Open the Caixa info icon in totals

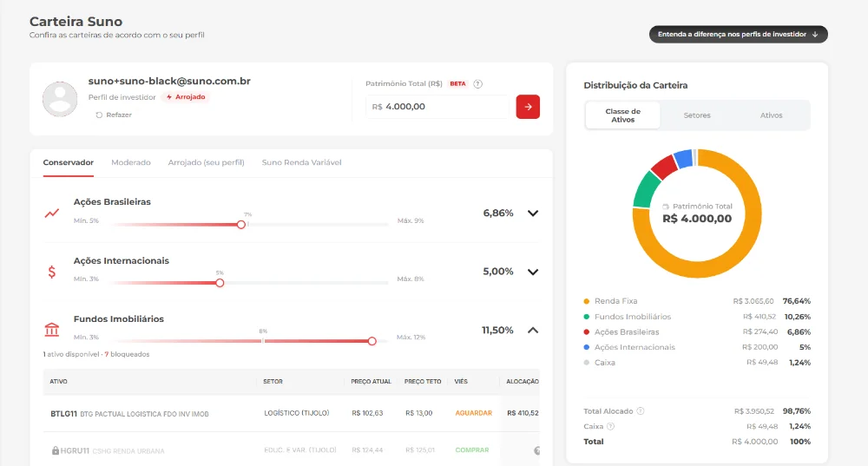click(x=610, y=427)
